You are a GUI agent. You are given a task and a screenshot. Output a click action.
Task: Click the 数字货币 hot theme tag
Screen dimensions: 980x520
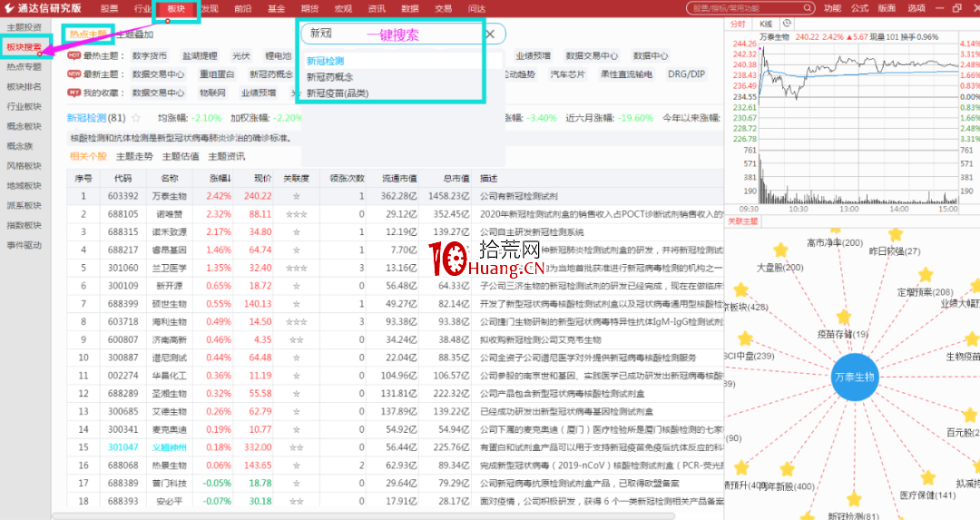tap(150, 55)
